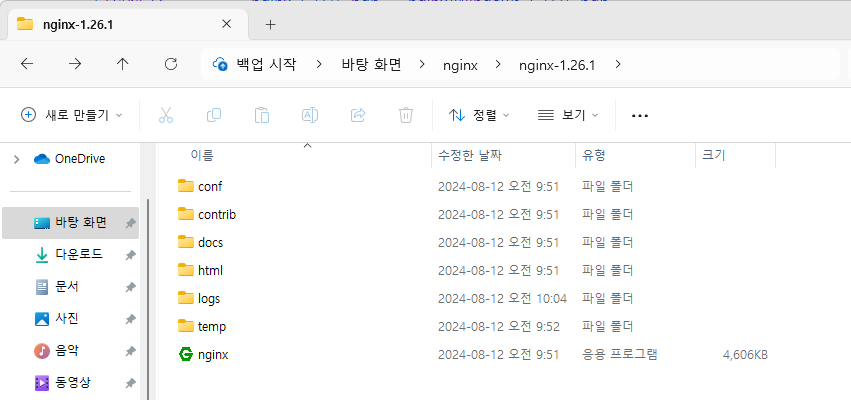Click the navigation pane vertical scrollbar
Viewport: 851px width, 400px height.
tap(148, 299)
